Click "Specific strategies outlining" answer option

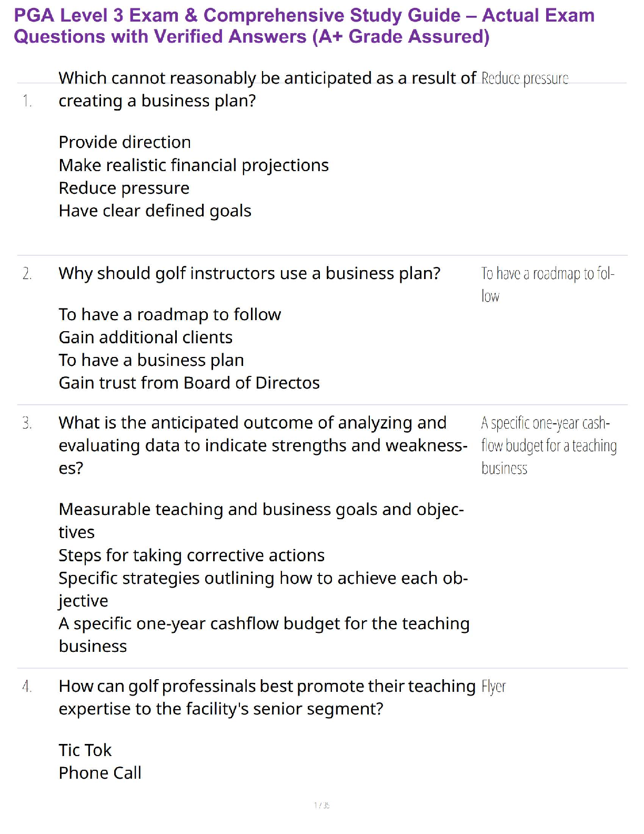point(263,578)
